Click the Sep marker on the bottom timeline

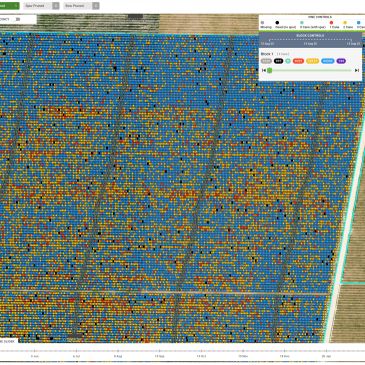coord(159,356)
